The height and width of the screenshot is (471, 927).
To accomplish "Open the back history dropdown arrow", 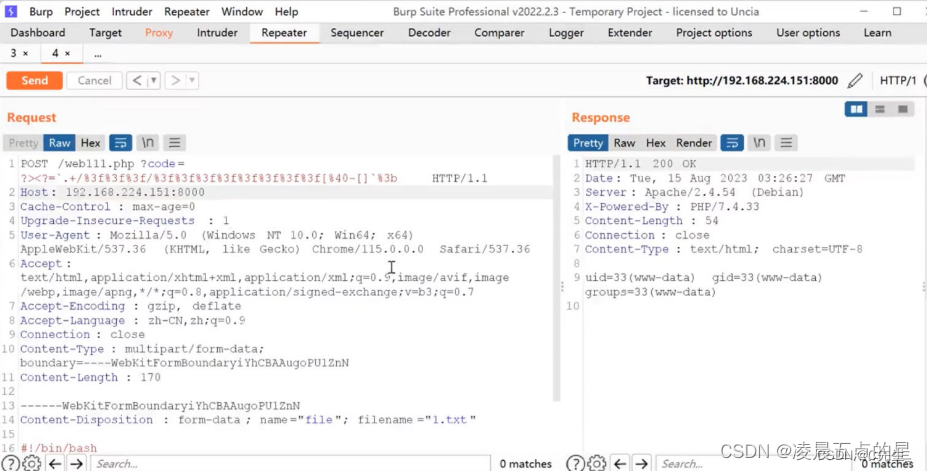I will pyautogui.click(x=153, y=80).
